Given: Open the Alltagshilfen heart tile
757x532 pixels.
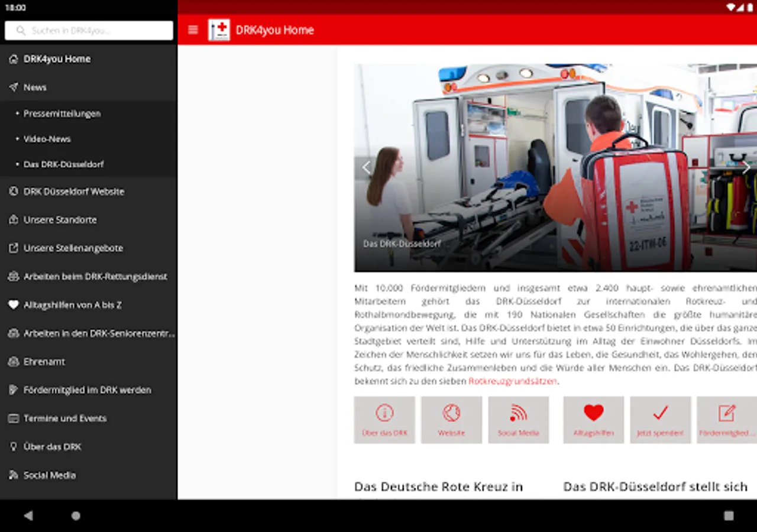Looking at the screenshot, I should tap(594, 420).
